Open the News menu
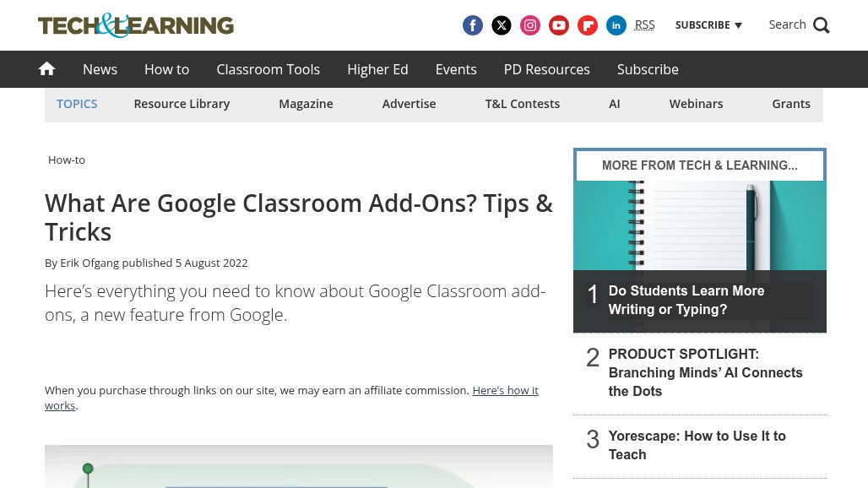Image resolution: width=868 pixels, height=488 pixels. click(100, 69)
